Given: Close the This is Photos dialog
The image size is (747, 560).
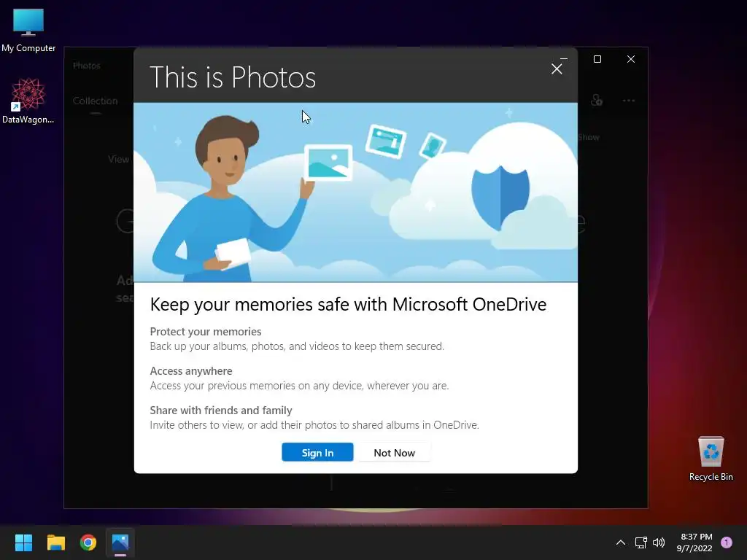Looking at the screenshot, I should (557, 69).
